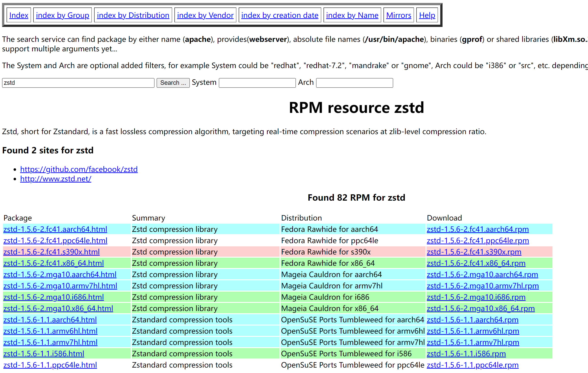Download zstd-1.5.6-1.1.armv6hl.rpm

coord(473,331)
